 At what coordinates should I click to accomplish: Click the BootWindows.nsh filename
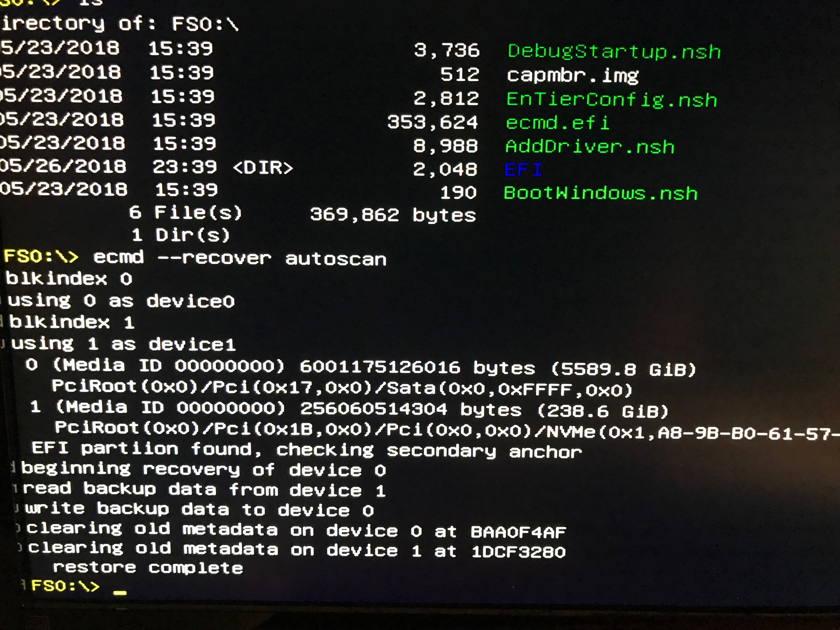pyautogui.click(x=600, y=193)
